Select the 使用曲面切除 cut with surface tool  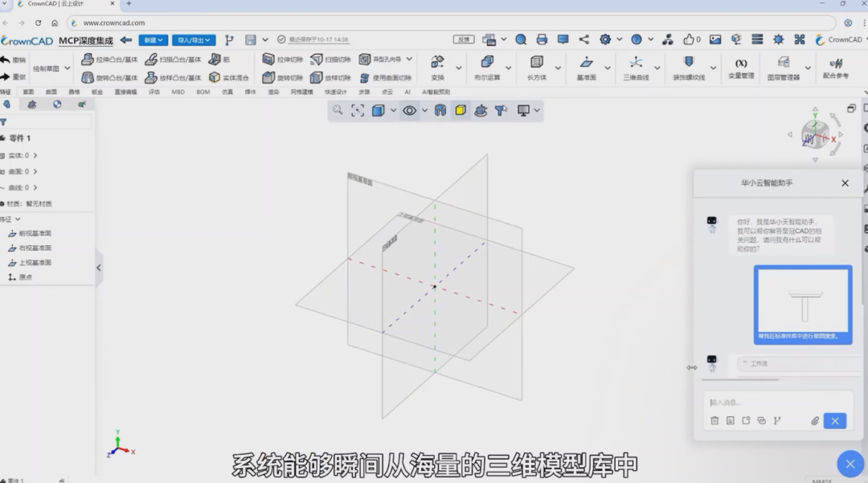385,77
